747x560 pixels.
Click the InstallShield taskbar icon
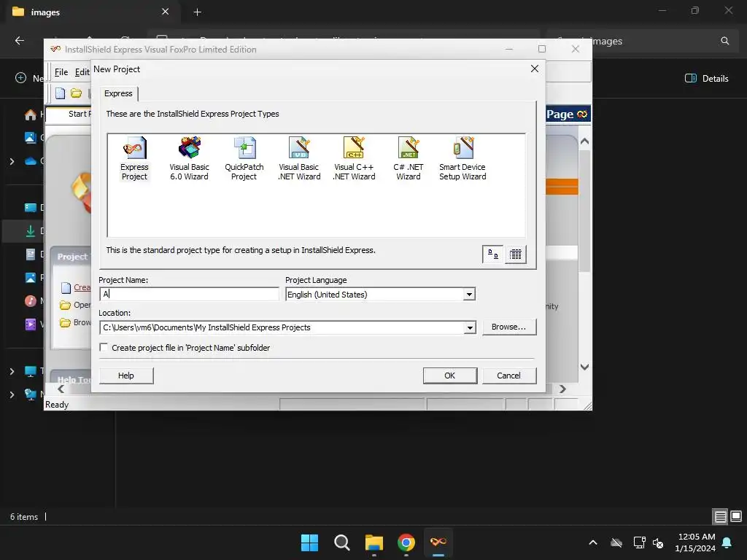[x=438, y=542]
